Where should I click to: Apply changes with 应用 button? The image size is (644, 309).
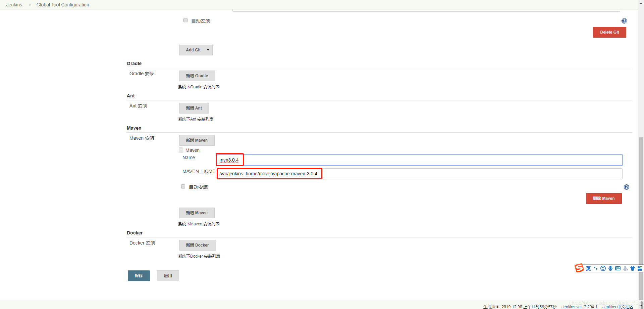(168, 276)
